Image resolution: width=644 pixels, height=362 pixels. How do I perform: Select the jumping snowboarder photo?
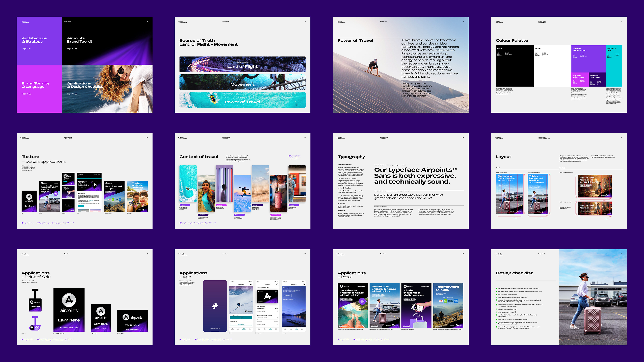(242, 193)
